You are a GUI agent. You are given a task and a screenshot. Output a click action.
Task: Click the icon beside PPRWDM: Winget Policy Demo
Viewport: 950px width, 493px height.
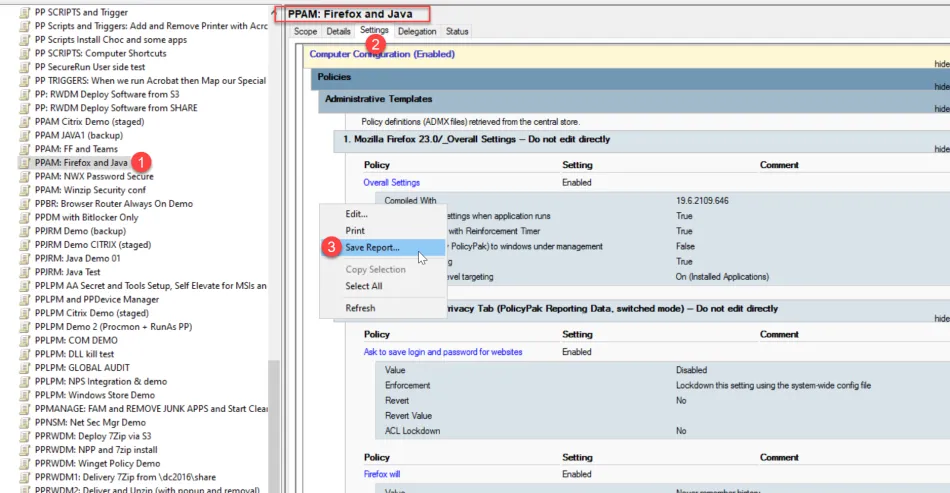(25, 462)
